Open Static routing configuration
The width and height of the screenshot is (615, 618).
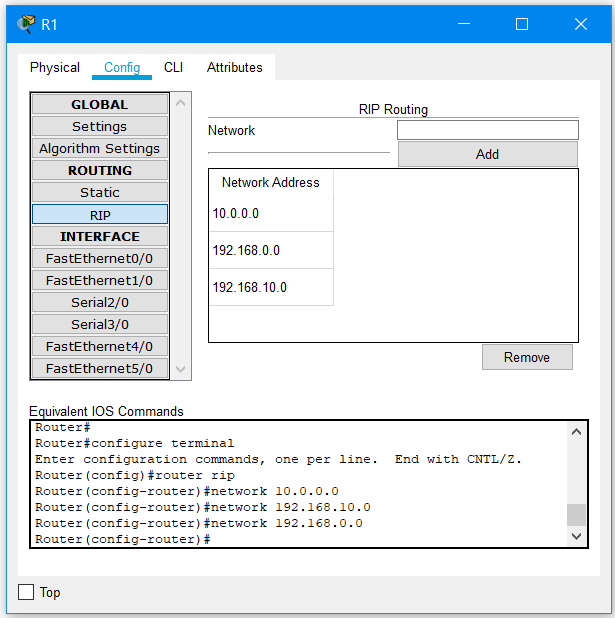[x=100, y=193]
